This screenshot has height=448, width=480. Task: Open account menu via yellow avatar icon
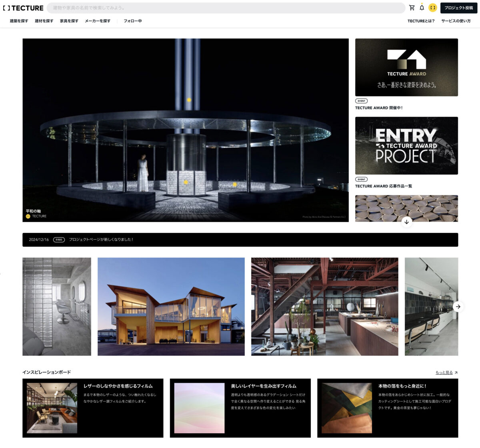point(433,8)
